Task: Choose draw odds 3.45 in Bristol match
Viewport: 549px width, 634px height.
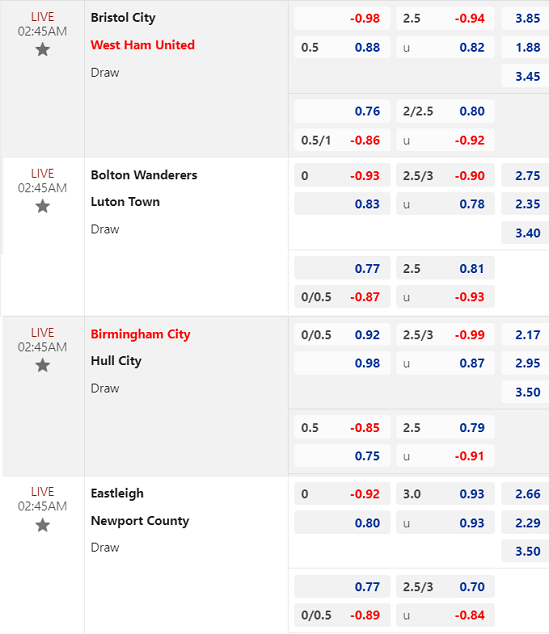Action: click(x=525, y=76)
